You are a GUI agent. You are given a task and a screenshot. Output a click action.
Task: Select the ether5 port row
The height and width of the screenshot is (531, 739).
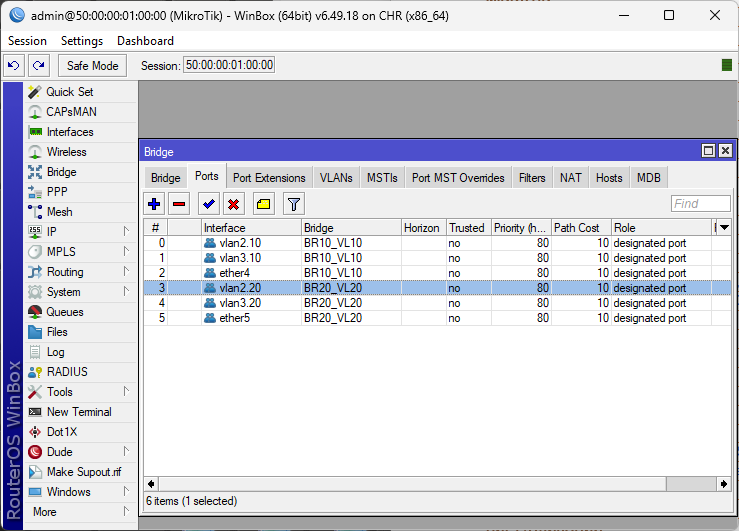pyautogui.click(x=230, y=318)
